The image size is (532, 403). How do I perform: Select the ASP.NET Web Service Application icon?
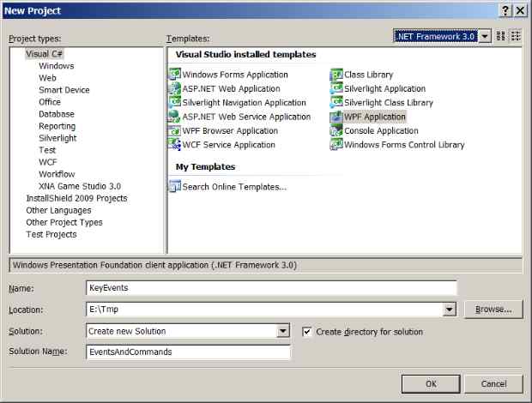175,117
